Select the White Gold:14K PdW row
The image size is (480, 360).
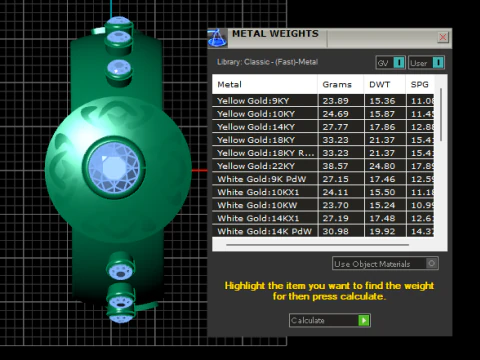tap(323, 231)
